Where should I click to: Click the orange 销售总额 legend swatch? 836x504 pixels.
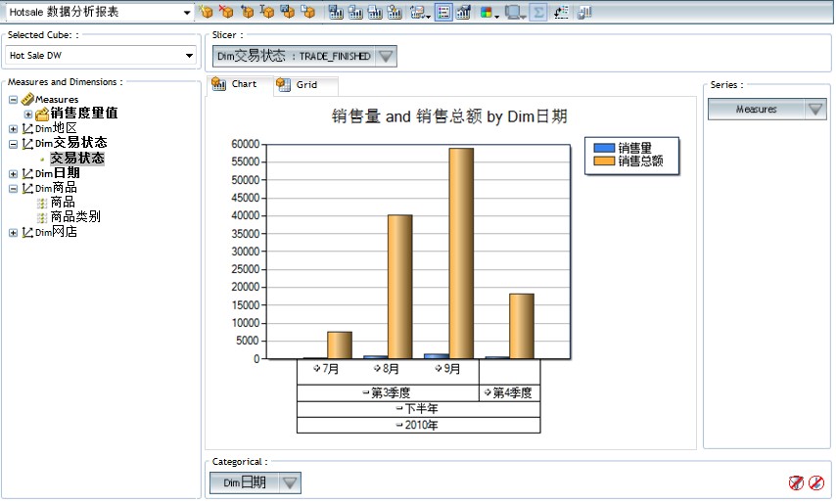(604, 160)
